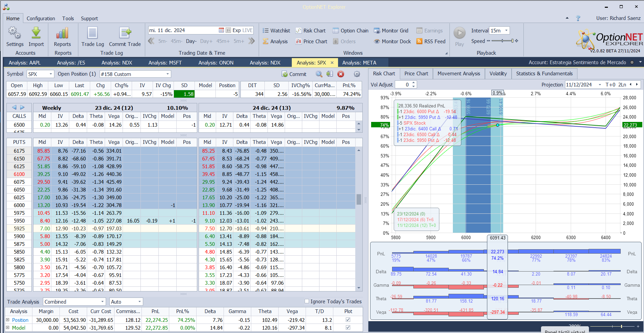
Task: Open the Reports chart icon
Action: 62,33
